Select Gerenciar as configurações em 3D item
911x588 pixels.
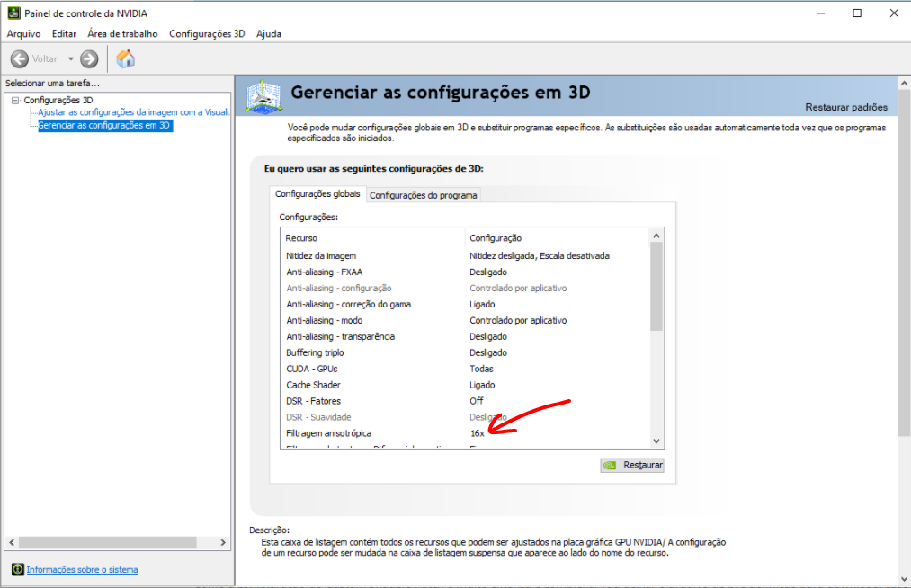point(104,126)
